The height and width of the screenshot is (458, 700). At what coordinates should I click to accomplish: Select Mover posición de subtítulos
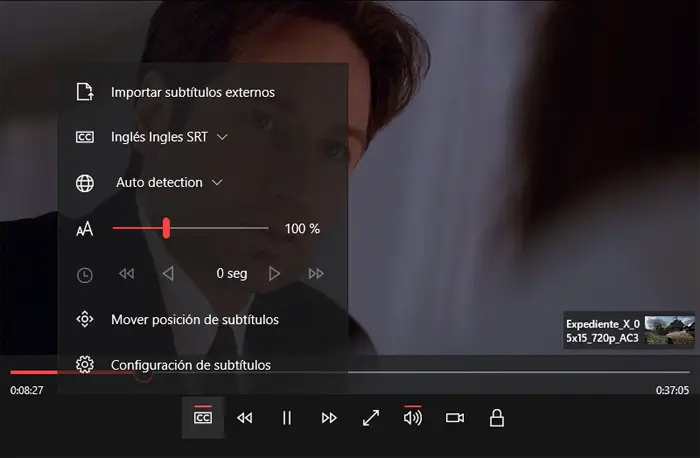(x=195, y=320)
